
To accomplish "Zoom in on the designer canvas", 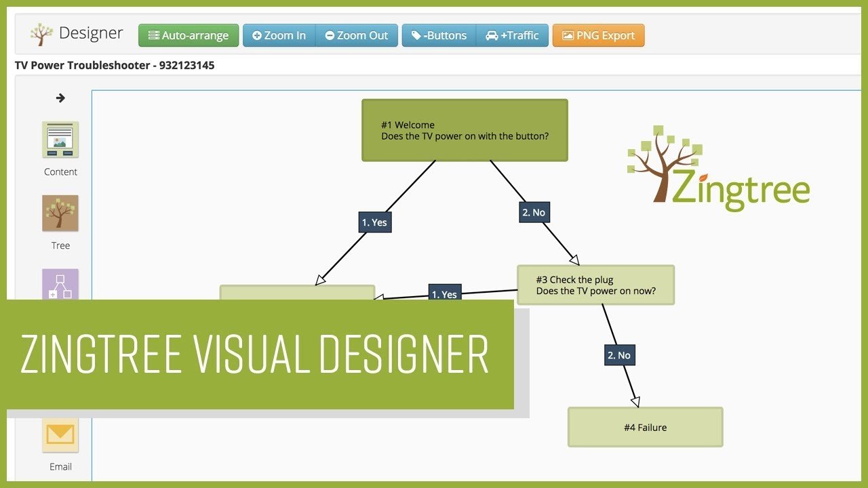I will coord(279,35).
